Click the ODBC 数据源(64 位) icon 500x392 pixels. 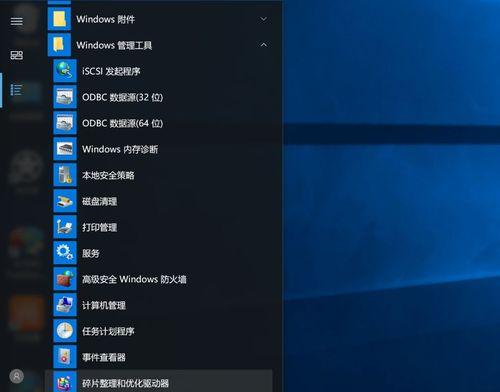click(65, 123)
